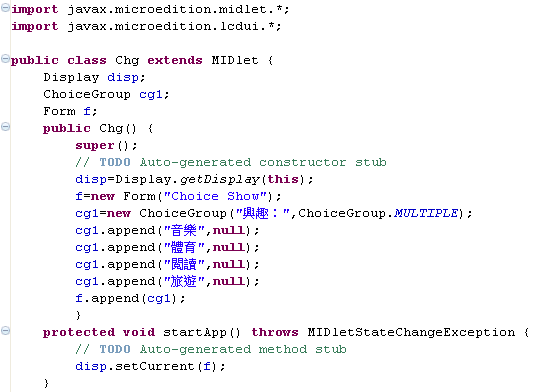The width and height of the screenshot is (552, 392).
Task: Click the MIDlet superclass name
Action: [x=235, y=60]
